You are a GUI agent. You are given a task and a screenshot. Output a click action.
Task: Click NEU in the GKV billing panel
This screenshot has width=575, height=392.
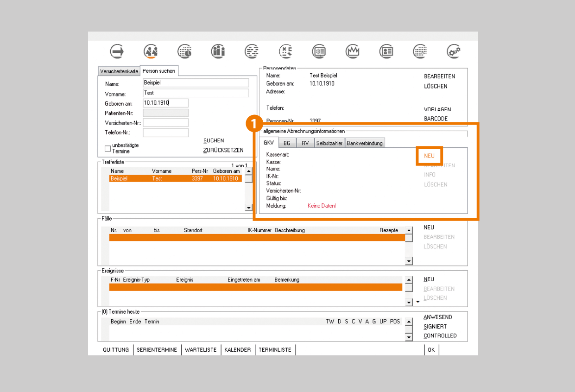tap(429, 156)
